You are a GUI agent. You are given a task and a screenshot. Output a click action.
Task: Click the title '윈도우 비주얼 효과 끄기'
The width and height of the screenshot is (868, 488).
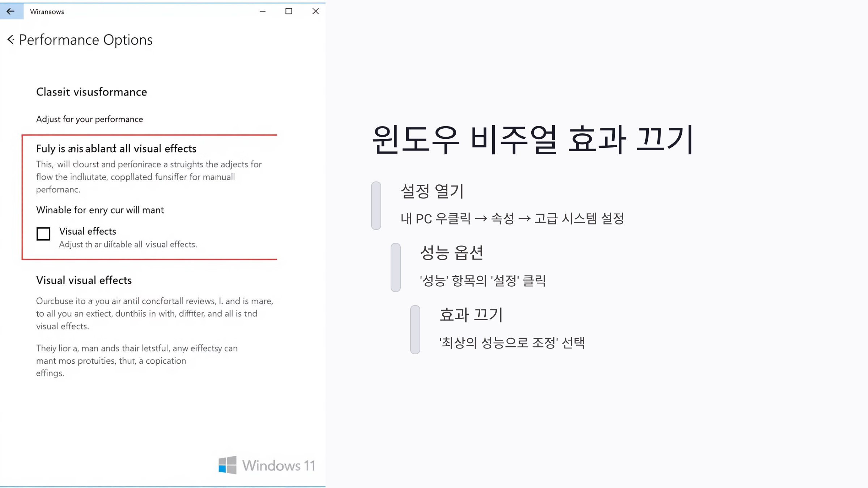tap(533, 140)
